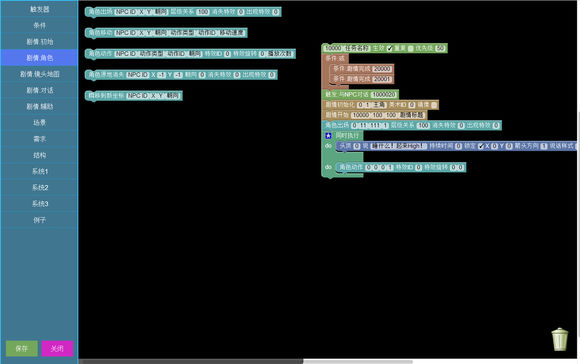Open the blue star mutator icon

(x=328, y=136)
